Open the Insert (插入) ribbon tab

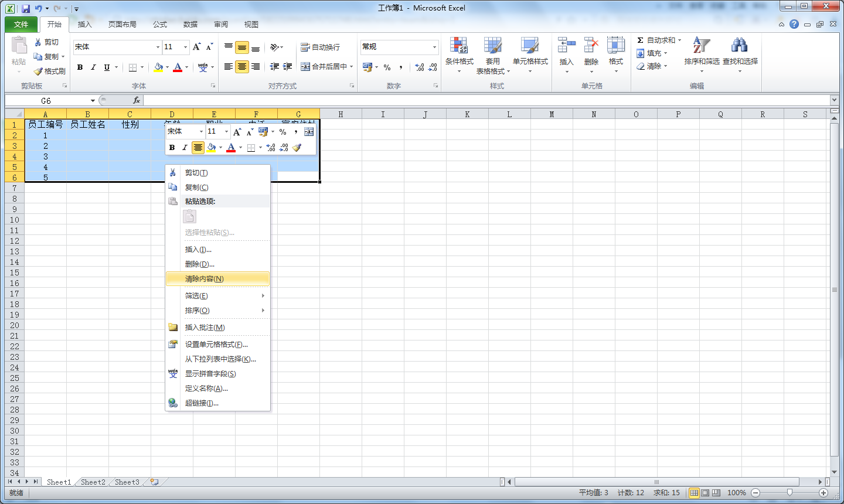85,25
